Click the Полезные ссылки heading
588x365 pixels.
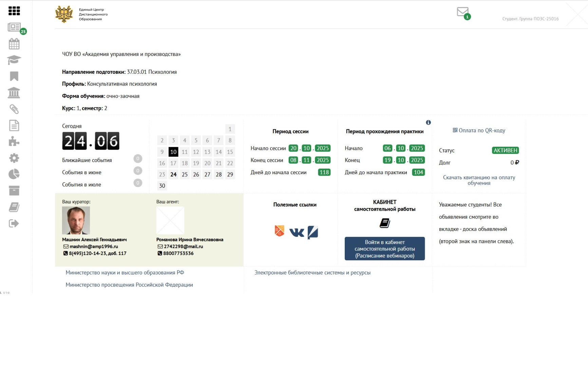(x=295, y=205)
